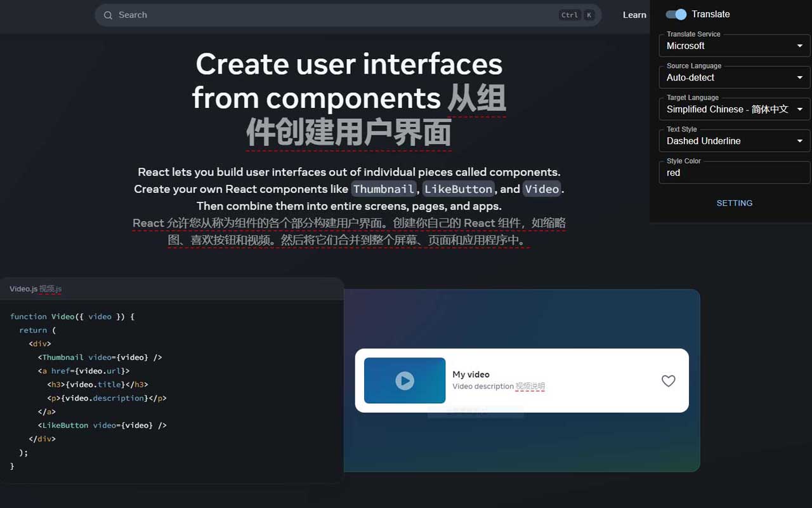Click the LikeButton inline code label
This screenshot has height=508, width=812.
click(x=458, y=189)
